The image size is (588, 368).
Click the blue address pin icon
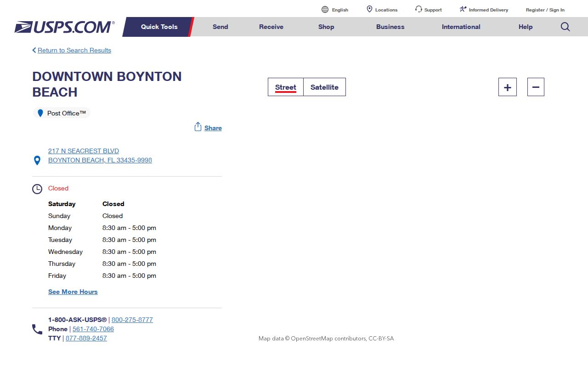point(37,161)
